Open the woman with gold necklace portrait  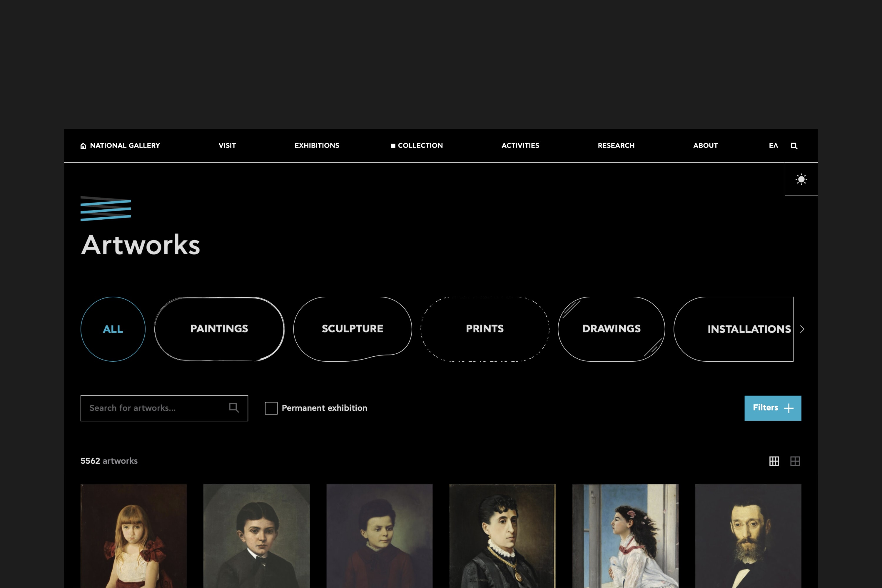[502, 536]
